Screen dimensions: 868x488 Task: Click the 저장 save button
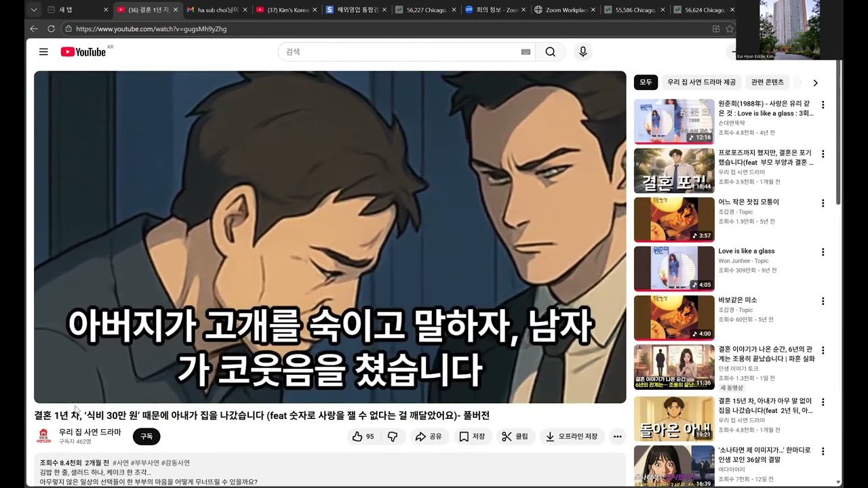tap(472, 436)
